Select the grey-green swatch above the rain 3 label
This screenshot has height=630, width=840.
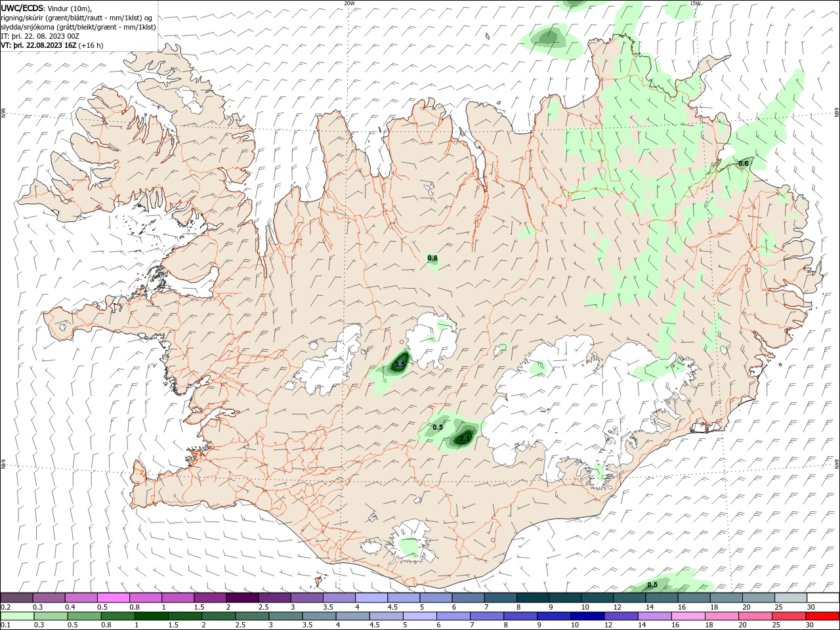[285, 616]
